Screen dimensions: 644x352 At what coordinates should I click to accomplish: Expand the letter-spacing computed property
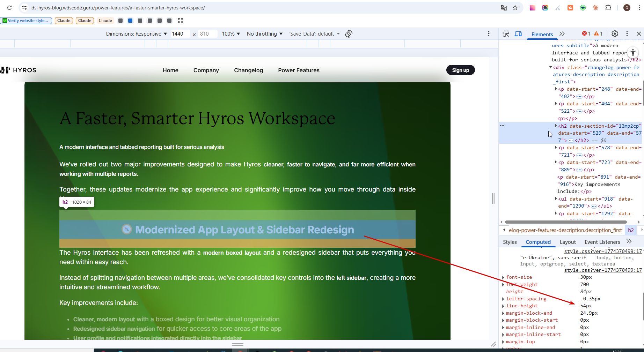pos(503,299)
